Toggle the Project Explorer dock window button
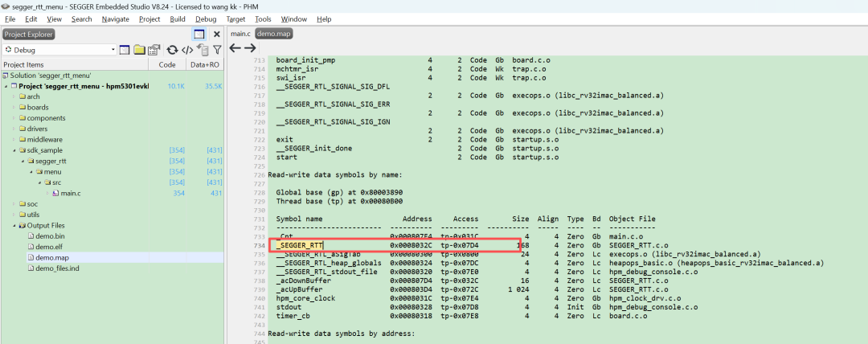This screenshot has width=868, height=344. pyautogui.click(x=199, y=34)
